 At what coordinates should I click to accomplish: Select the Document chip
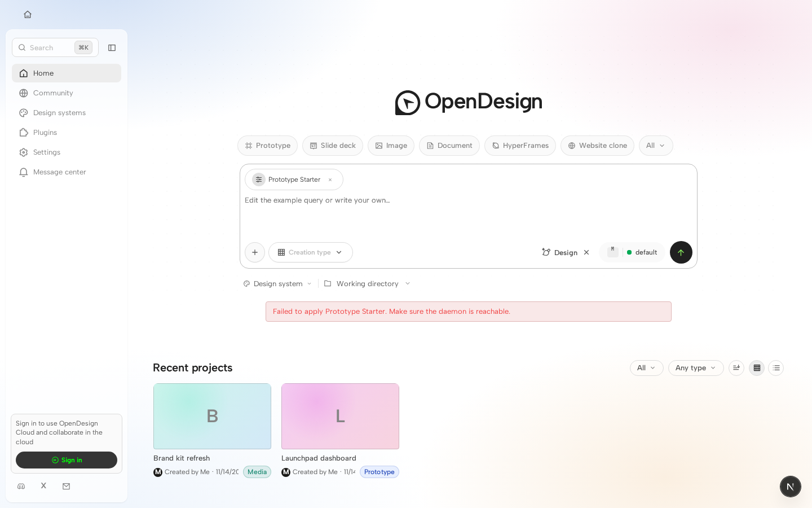pyautogui.click(x=449, y=146)
